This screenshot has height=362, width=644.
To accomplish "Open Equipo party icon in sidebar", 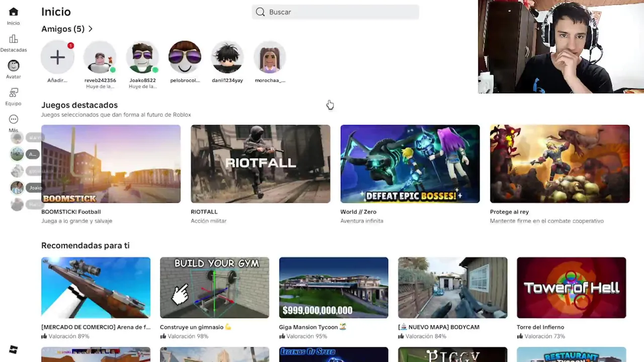I will click(x=14, y=93).
